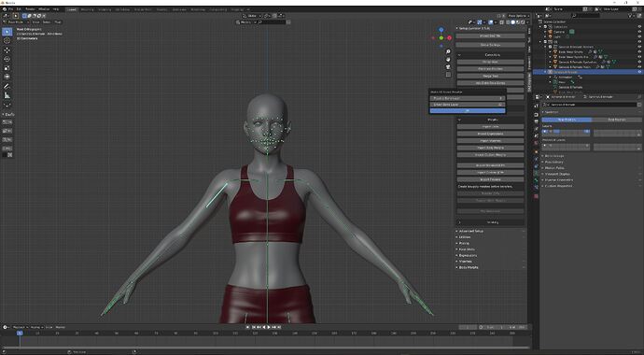
Task: Open the Help menu
Action: [56, 9]
